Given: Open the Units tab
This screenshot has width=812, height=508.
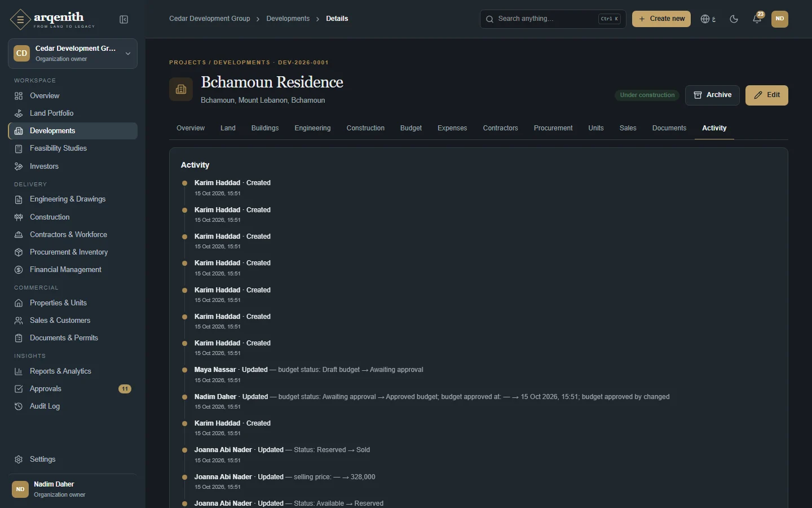Looking at the screenshot, I should [x=596, y=128].
